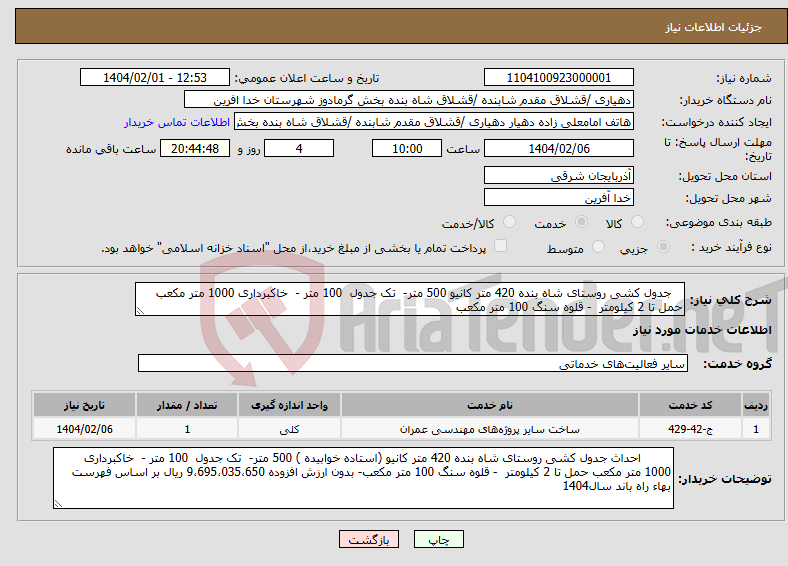The width and height of the screenshot is (788, 566).
Task: Click the شرح کلی نیاز text area
Action: tap(410, 299)
